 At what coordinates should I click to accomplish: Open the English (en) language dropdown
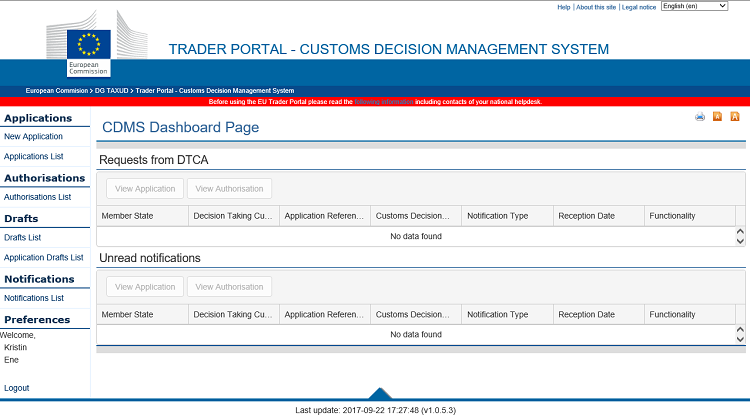click(695, 6)
